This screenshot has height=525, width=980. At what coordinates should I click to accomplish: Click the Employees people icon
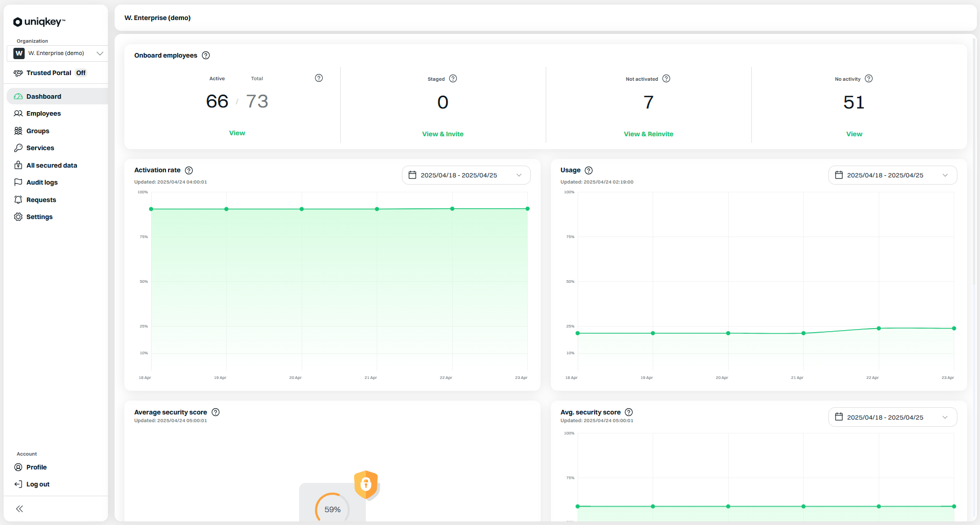click(x=19, y=114)
